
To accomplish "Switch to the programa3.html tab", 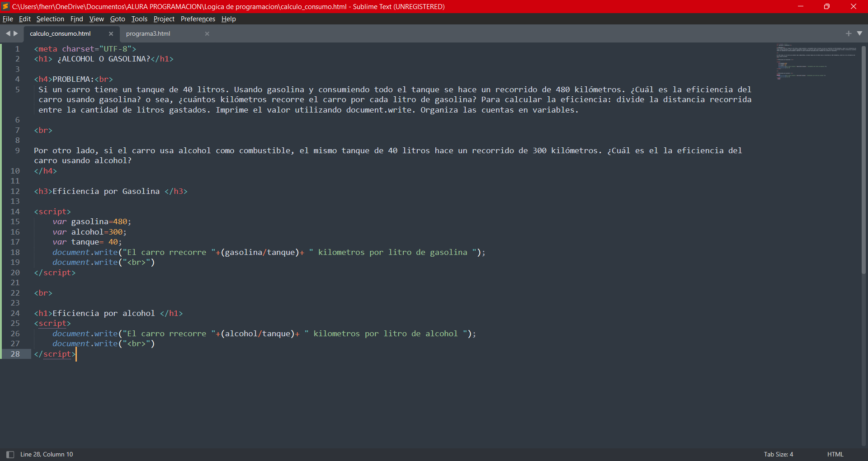I will tap(148, 33).
